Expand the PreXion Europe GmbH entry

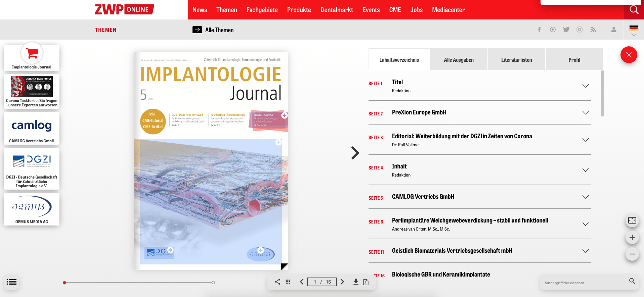point(586,112)
